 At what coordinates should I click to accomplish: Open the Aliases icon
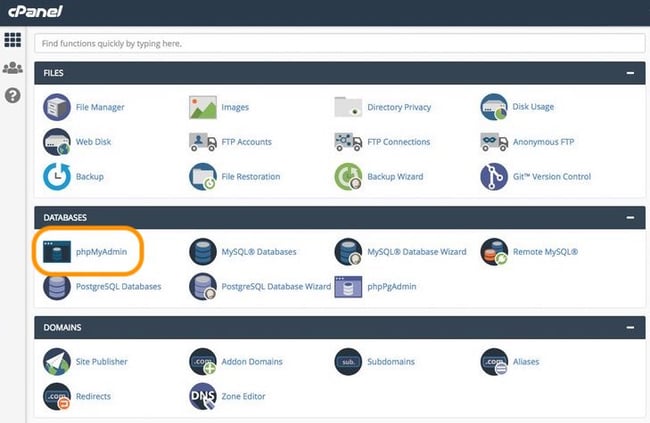coord(494,362)
